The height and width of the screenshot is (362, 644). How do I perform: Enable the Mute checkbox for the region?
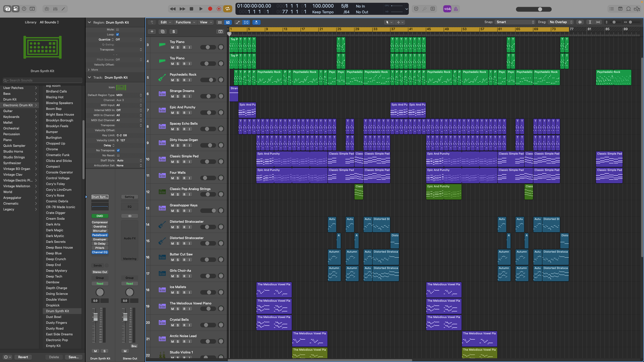tap(117, 29)
